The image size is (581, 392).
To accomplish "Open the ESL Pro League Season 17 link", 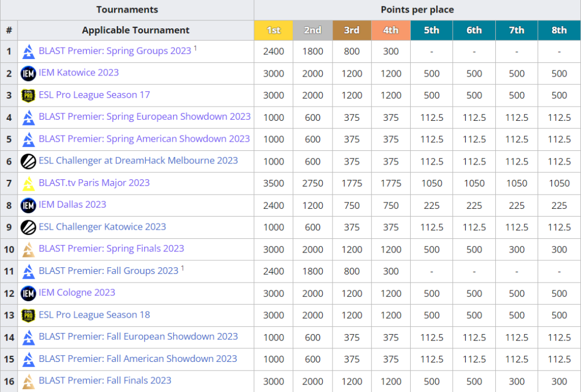I will click(94, 95).
